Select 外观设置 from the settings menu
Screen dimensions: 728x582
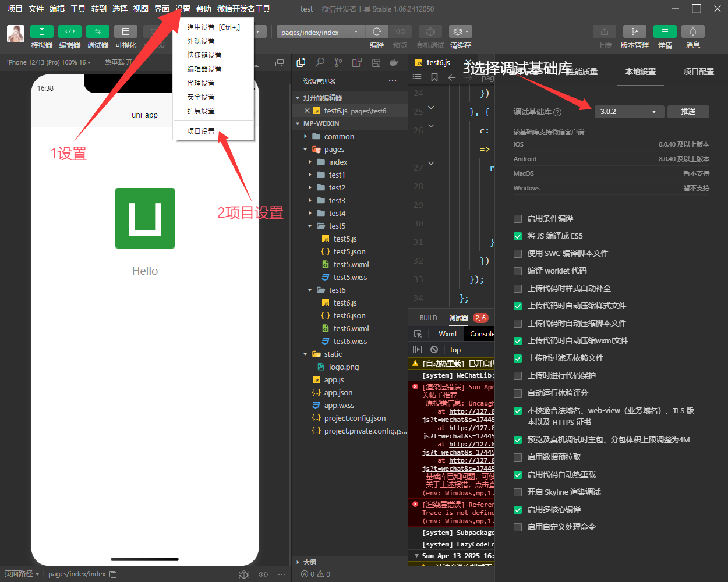(x=201, y=41)
